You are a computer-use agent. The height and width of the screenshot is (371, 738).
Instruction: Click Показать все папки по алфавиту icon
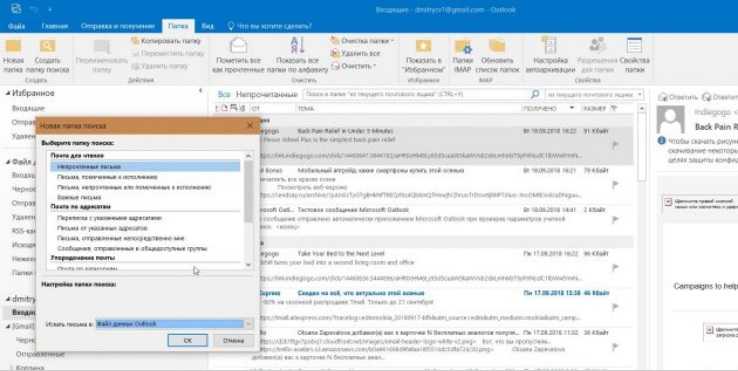click(x=297, y=45)
